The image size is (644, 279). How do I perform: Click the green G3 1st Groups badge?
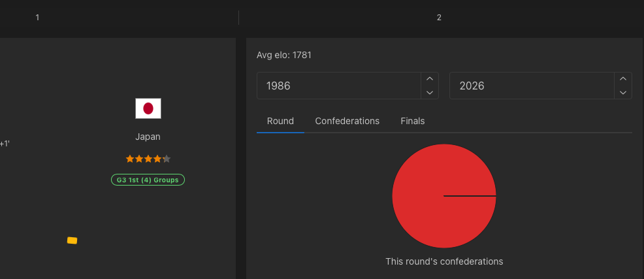tap(148, 180)
